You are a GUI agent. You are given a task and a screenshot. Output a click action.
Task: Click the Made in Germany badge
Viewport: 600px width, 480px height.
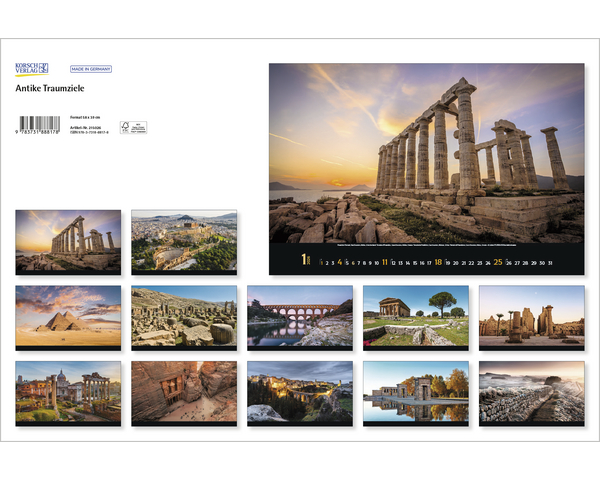(x=91, y=69)
